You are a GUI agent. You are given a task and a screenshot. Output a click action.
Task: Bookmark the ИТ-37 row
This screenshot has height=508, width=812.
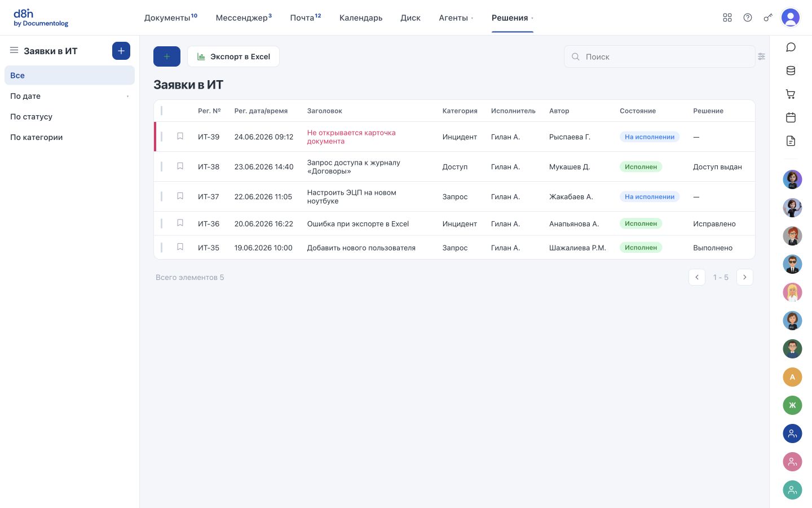(x=180, y=196)
